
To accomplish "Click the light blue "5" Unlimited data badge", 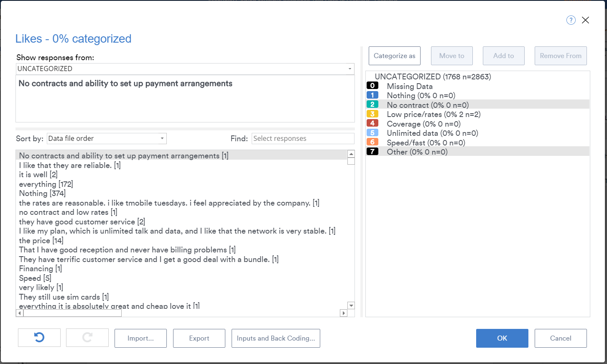I will tap(372, 132).
